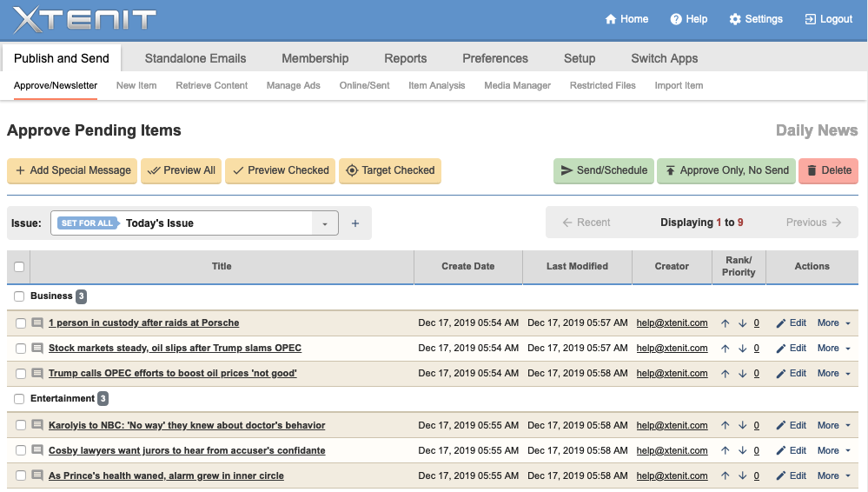Check the Stock markets steady item checkbox
This screenshot has width=868, height=492.
(x=21, y=349)
